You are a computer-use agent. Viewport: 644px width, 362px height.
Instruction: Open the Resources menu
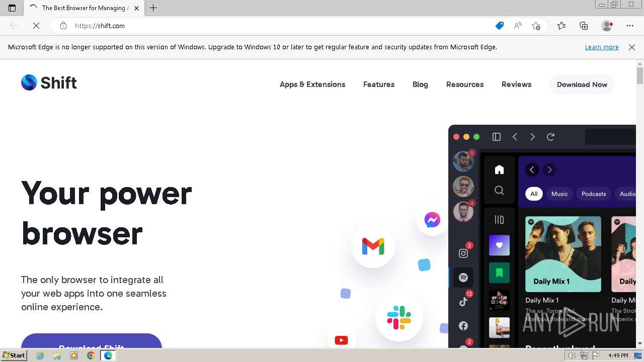click(x=465, y=84)
